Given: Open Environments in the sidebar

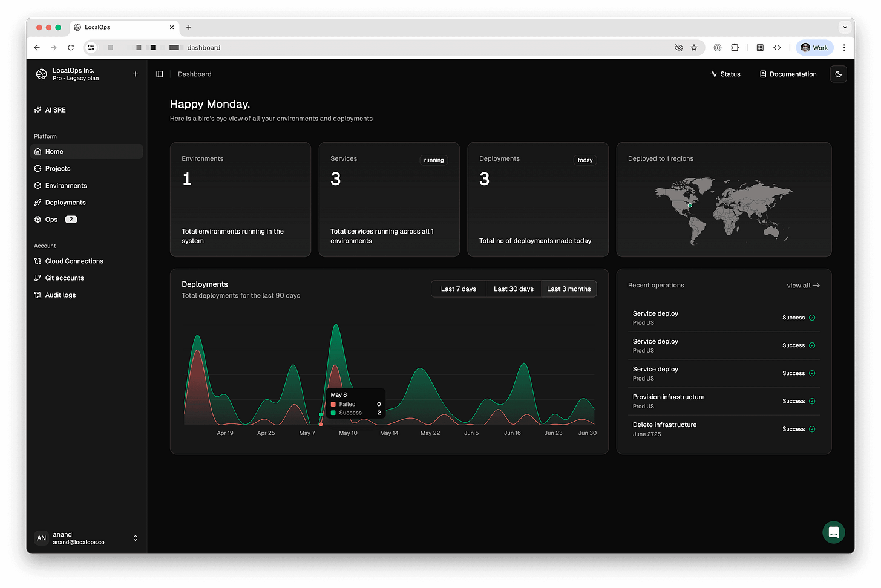Looking at the screenshot, I should [x=87, y=186].
